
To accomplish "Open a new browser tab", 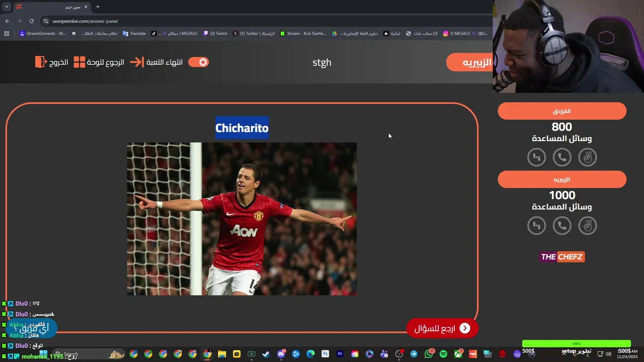I will pos(98,7).
